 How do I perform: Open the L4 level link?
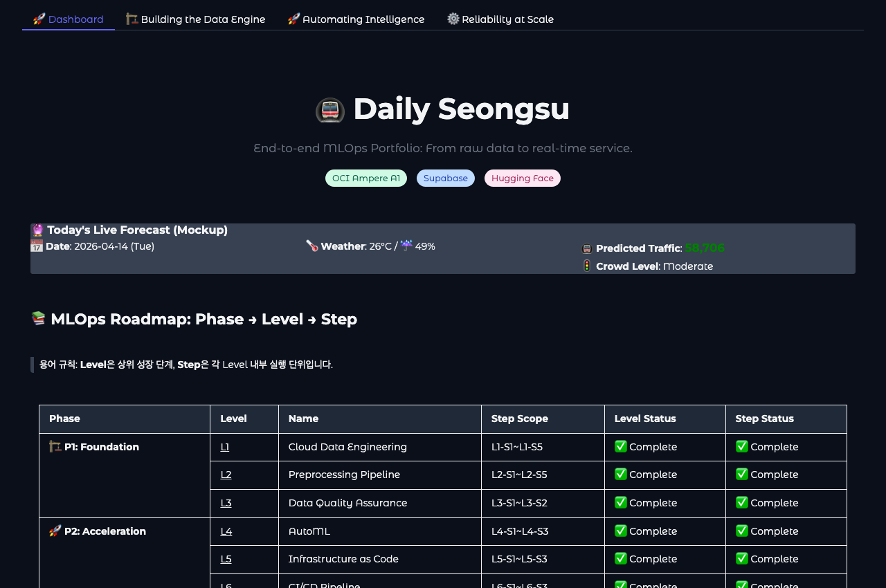226,531
